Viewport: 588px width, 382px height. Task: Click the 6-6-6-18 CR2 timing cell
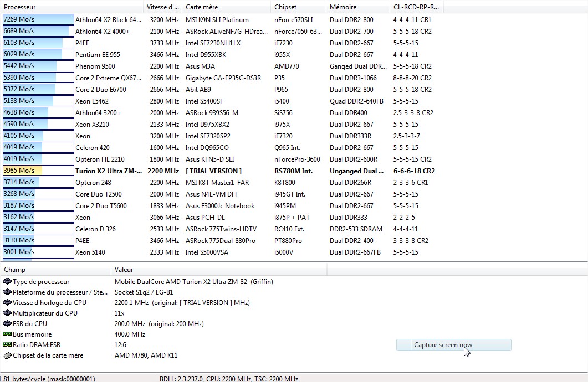pos(414,171)
